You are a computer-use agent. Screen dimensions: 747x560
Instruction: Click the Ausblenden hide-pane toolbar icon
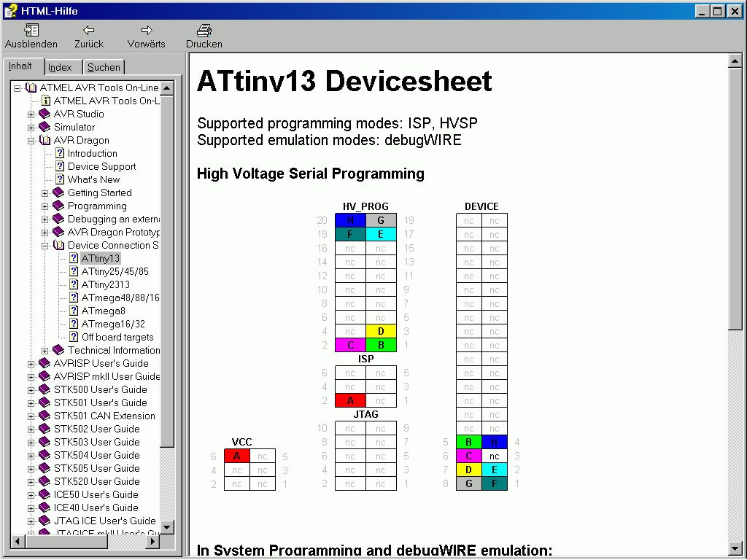click(x=31, y=31)
